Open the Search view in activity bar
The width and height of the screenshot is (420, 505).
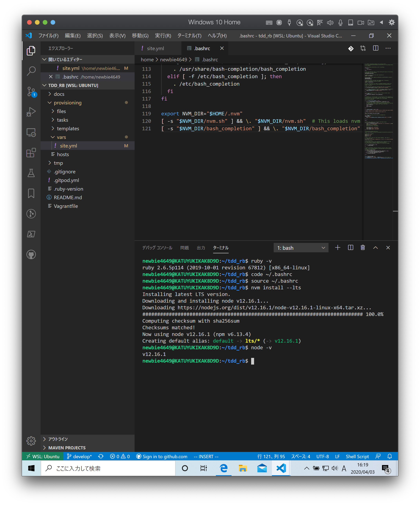click(31, 71)
